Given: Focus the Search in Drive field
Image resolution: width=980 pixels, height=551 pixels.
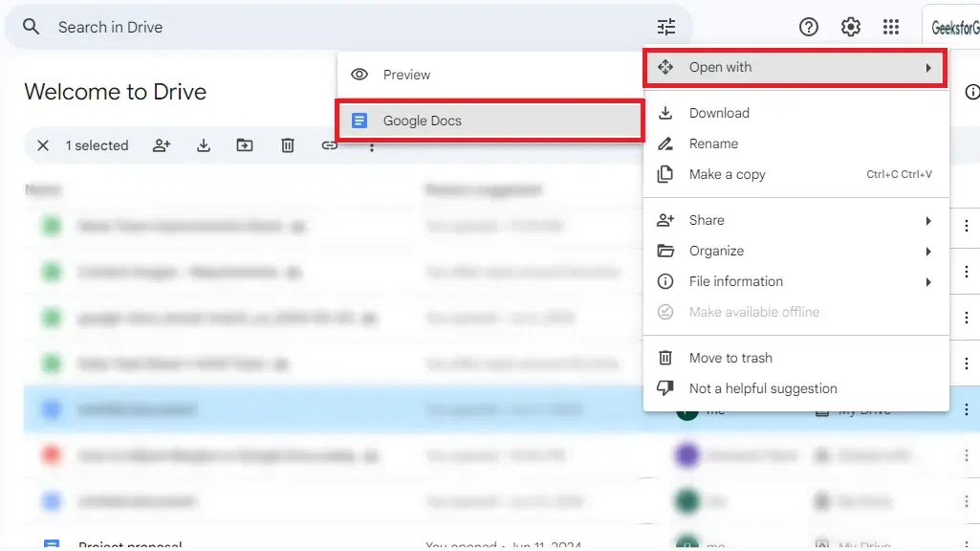Looking at the screenshot, I should click(x=350, y=27).
